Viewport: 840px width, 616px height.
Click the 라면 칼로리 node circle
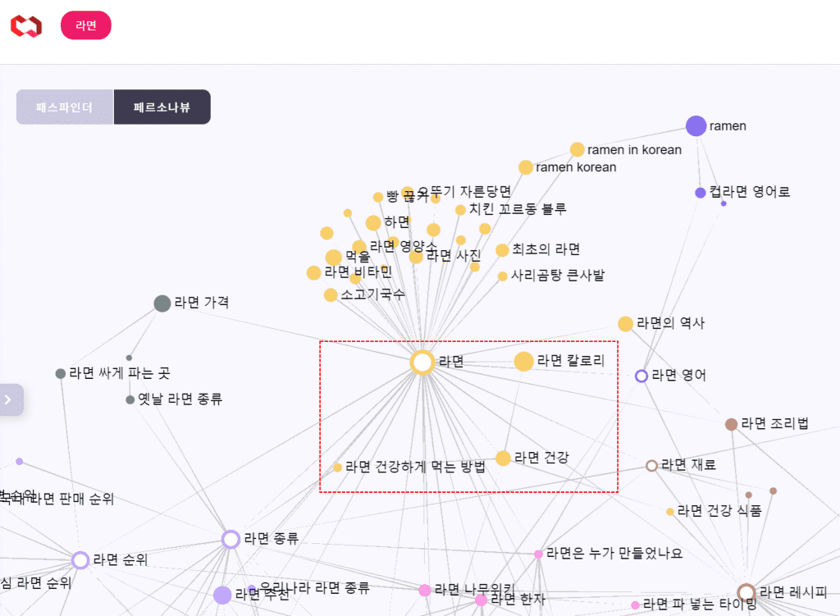[523, 361]
